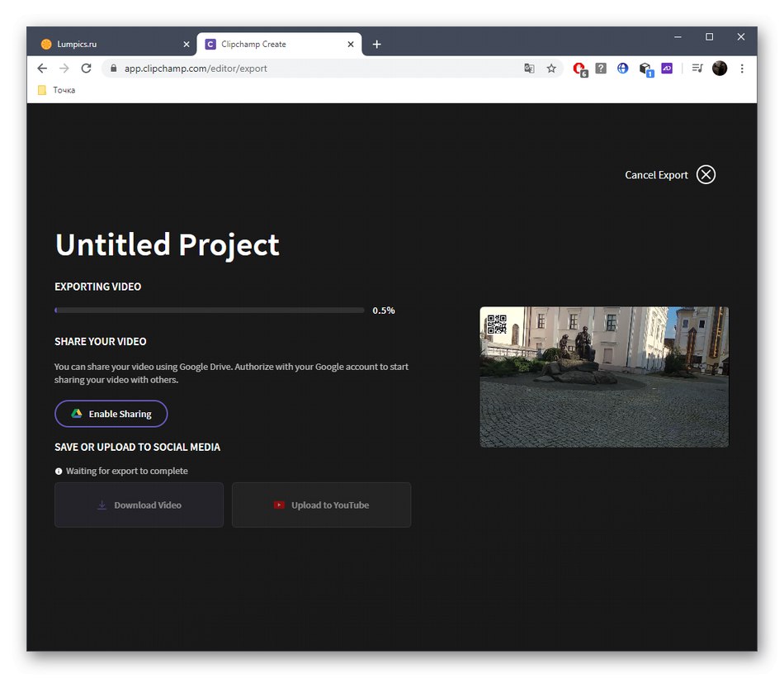Click the SAVE OR UPLOAD TO SOCIAL MEDIA heading

[x=137, y=447]
